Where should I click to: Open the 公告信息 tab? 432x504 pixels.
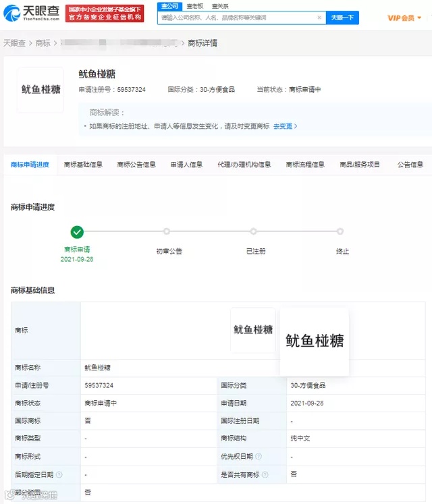(x=410, y=165)
